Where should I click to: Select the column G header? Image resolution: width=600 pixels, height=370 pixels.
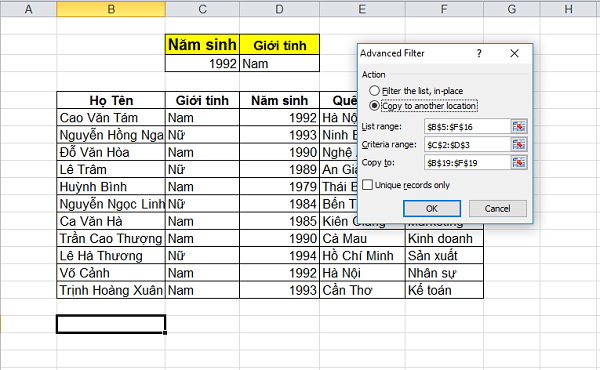click(x=512, y=9)
